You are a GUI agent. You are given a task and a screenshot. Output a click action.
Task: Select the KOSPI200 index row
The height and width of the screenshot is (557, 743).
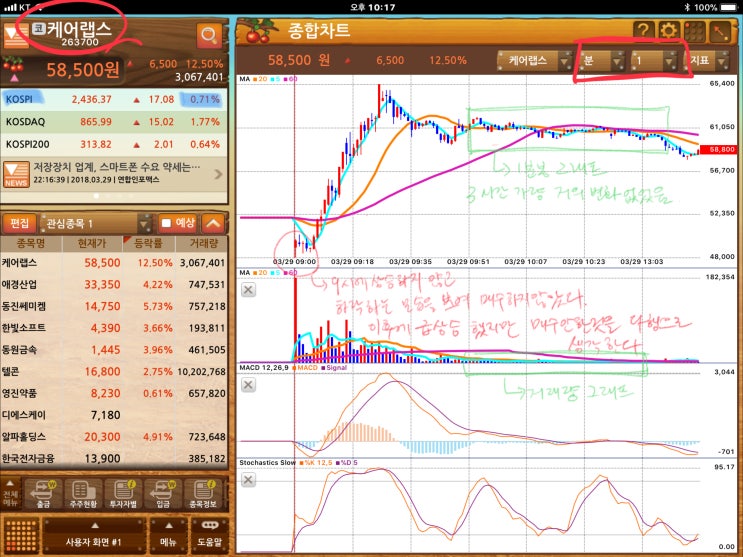[x=114, y=144]
